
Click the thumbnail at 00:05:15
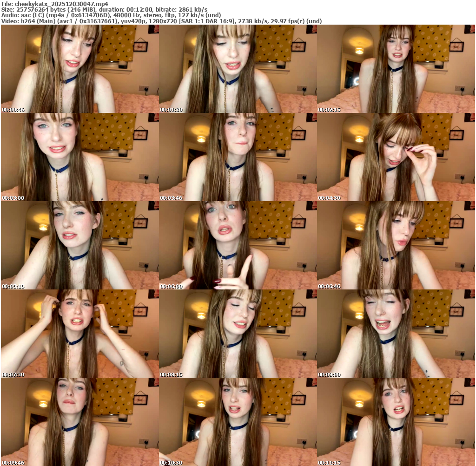point(79,245)
